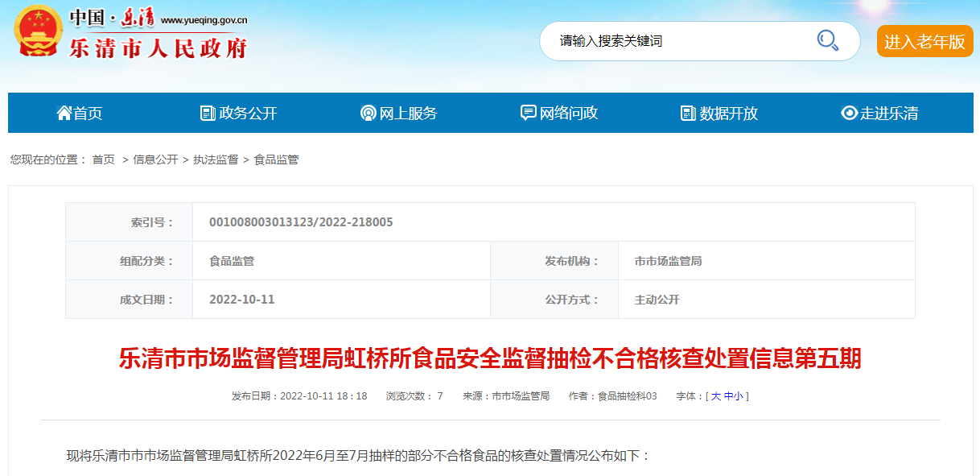The height and width of the screenshot is (476, 980).
Task: Click the 首页 breadcrumb link
Action: tap(103, 159)
